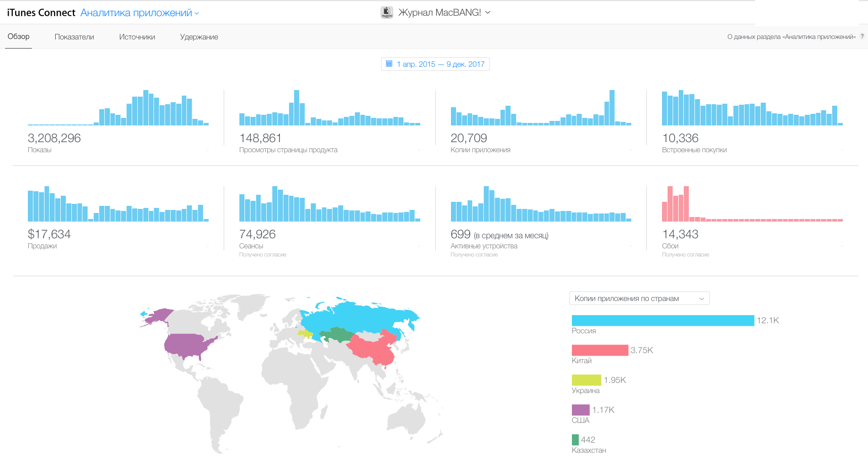Open О данных раздела Аналитика приложений link

791,37
